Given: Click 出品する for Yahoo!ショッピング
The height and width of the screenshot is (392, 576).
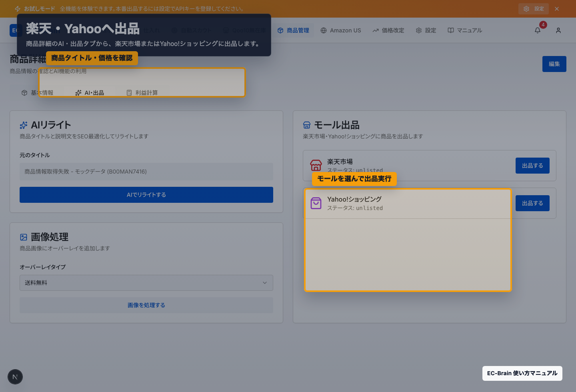Looking at the screenshot, I should click(x=532, y=203).
